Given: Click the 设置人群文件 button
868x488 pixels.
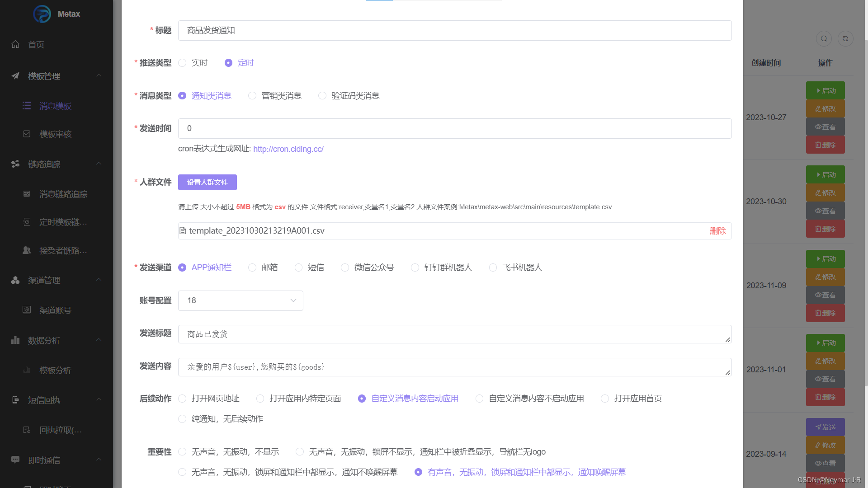Looking at the screenshot, I should pos(207,182).
